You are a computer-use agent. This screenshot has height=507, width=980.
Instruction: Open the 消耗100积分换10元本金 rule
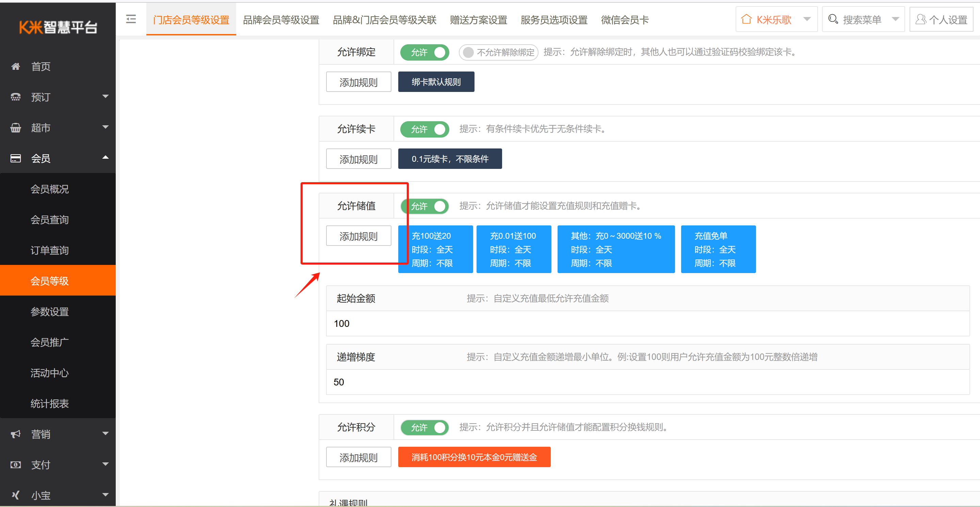(x=475, y=457)
